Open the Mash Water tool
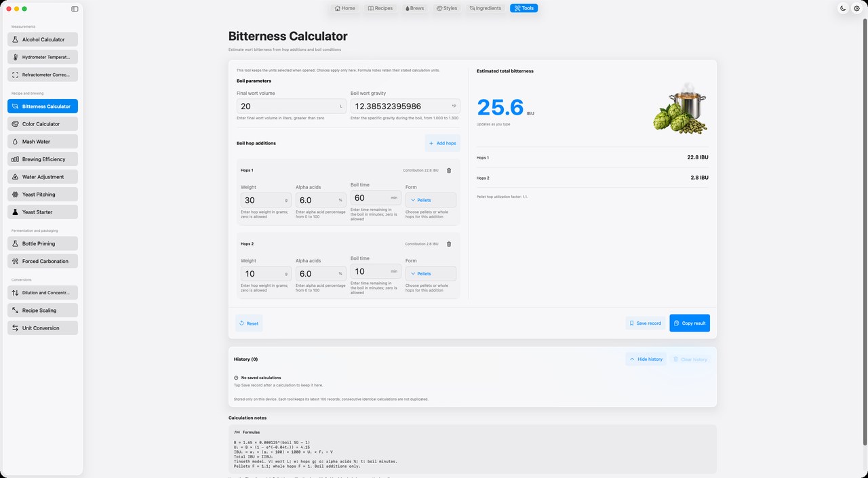Image resolution: width=868 pixels, height=478 pixels. (x=43, y=142)
